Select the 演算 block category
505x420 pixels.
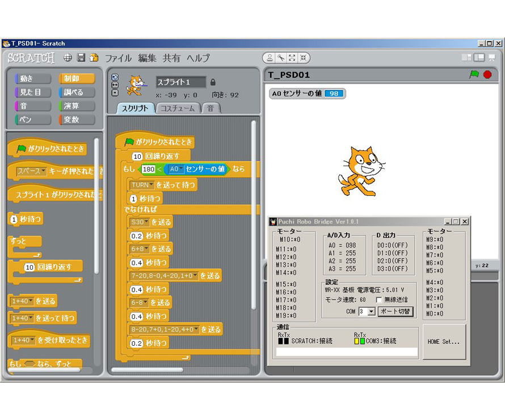77,106
